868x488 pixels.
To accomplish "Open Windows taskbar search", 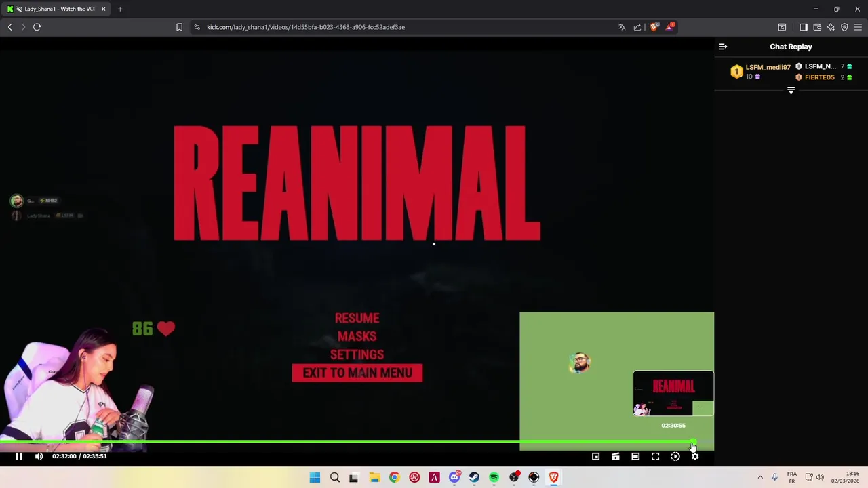I will point(334,478).
